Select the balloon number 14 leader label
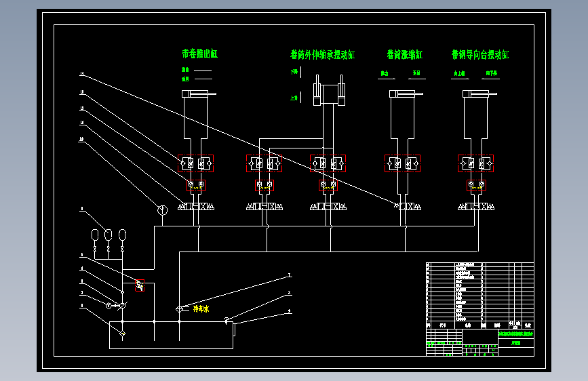The width and height of the screenshot is (588, 381). (82, 74)
